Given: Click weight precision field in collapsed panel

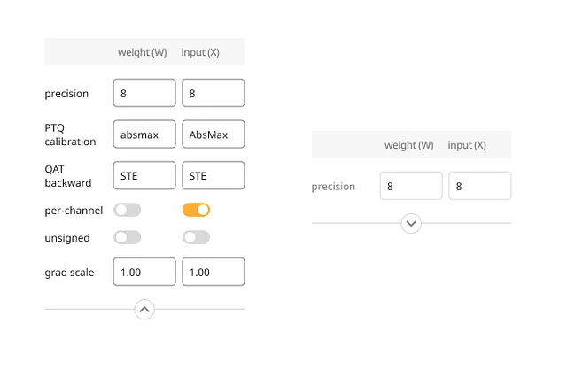Looking at the screenshot, I should click(411, 186).
